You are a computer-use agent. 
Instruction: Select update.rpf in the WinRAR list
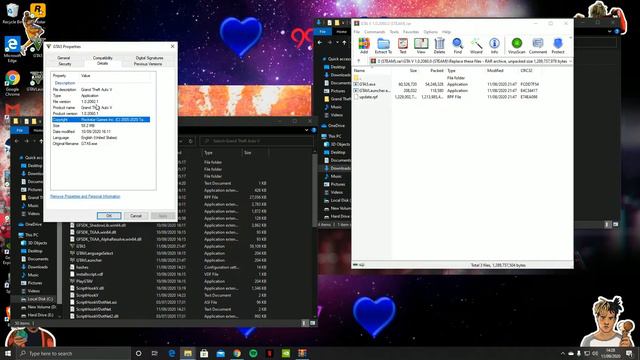[x=366, y=97]
